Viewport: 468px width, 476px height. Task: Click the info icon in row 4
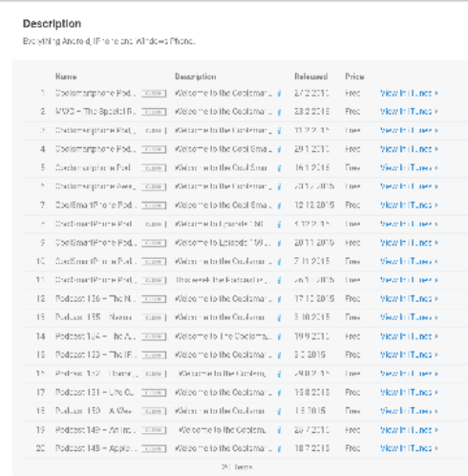coord(279,149)
